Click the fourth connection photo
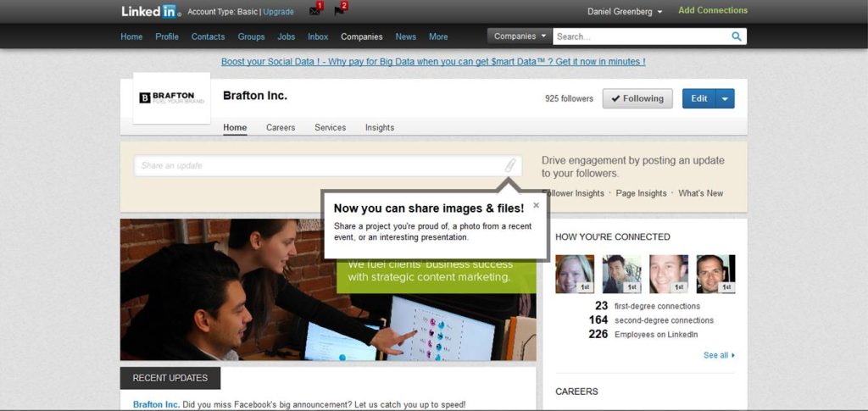The width and height of the screenshot is (868, 411). (x=715, y=274)
